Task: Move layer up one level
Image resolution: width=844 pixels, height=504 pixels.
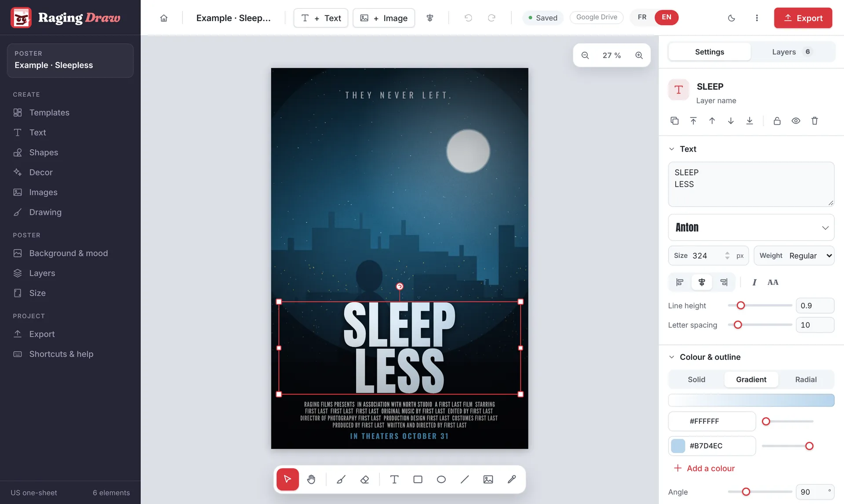Action: [712, 121]
